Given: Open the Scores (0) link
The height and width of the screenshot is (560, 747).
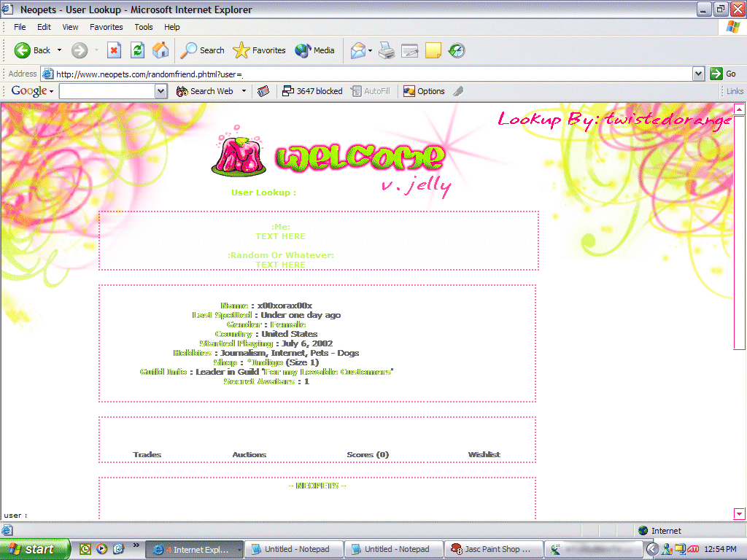Looking at the screenshot, I should pyautogui.click(x=368, y=455).
